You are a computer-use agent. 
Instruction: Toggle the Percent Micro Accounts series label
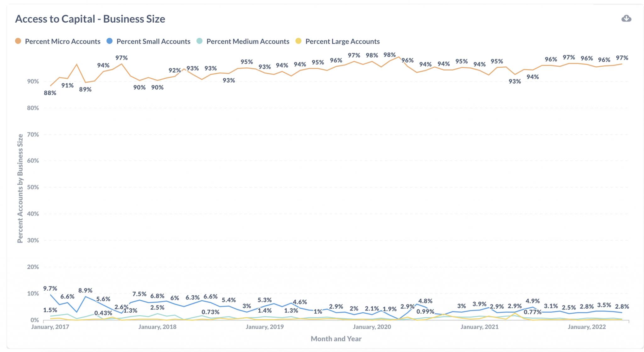coord(63,42)
